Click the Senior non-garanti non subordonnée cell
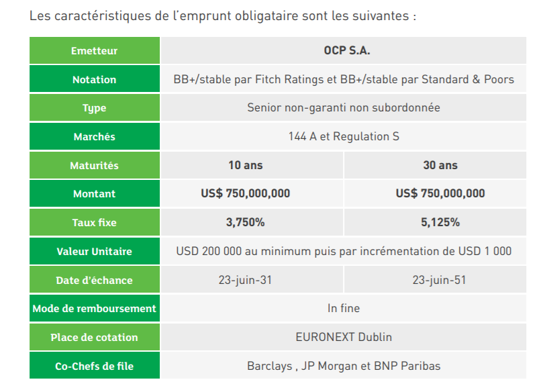 tap(343, 107)
